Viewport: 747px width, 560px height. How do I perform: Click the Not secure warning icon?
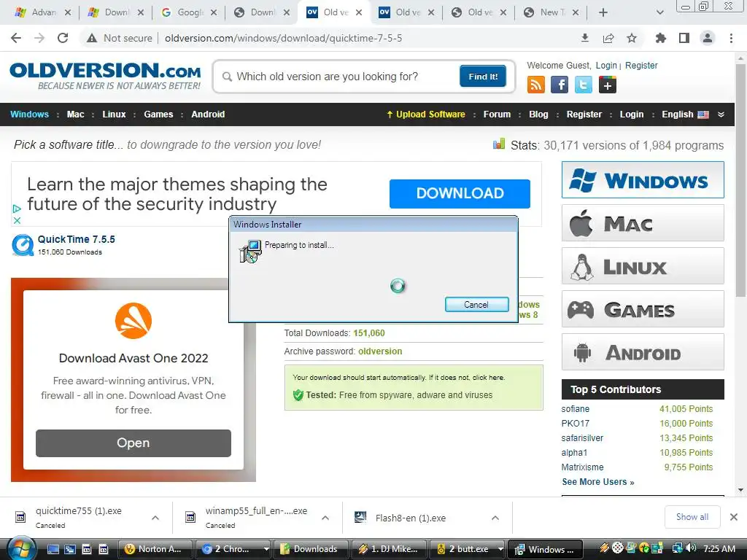[x=91, y=38]
